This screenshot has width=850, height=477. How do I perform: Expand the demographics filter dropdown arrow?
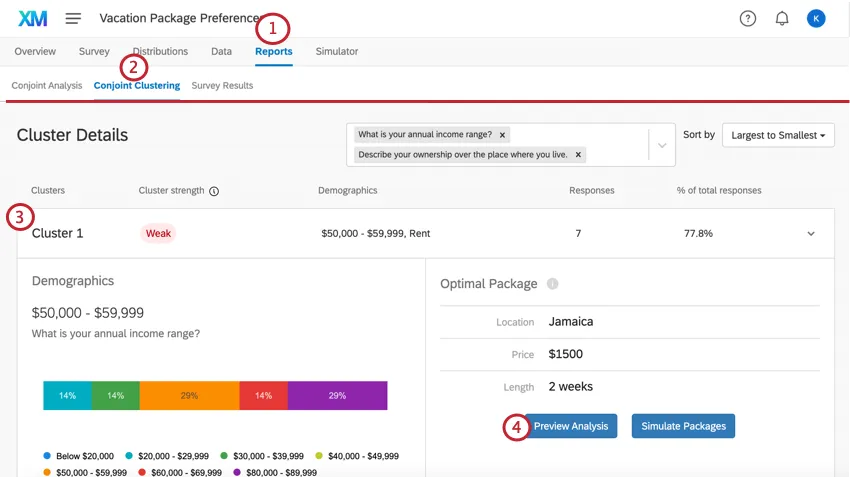click(x=661, y=145)
